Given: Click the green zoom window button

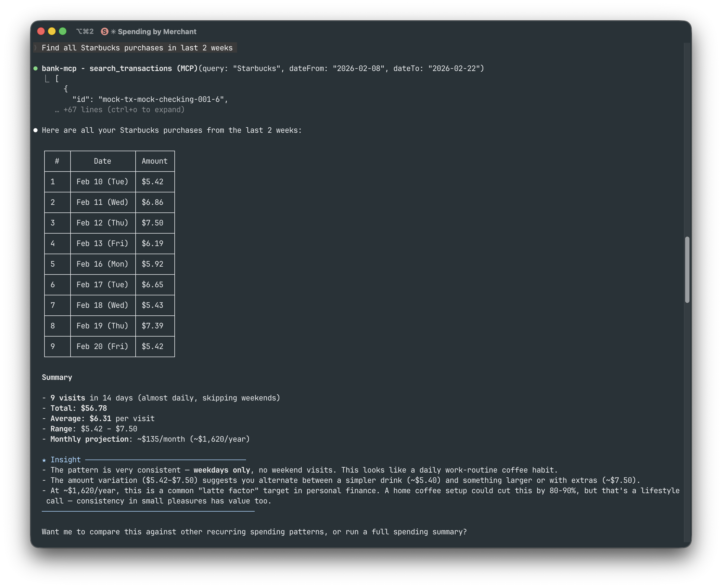Looking at the screenshot, I should point(63,31).
